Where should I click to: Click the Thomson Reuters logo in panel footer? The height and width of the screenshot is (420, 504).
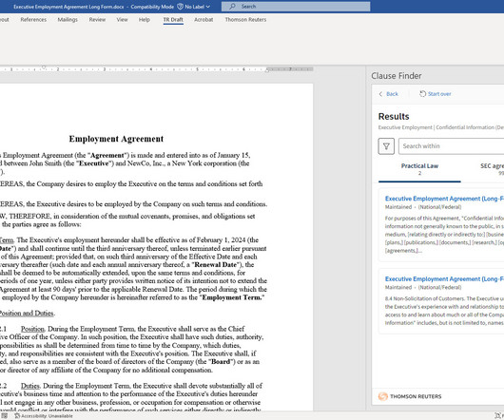tap(383, 396)
